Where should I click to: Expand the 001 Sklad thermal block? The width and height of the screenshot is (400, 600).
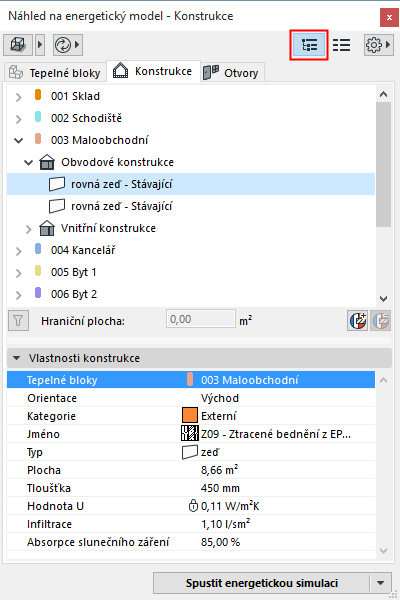point(18,97)
